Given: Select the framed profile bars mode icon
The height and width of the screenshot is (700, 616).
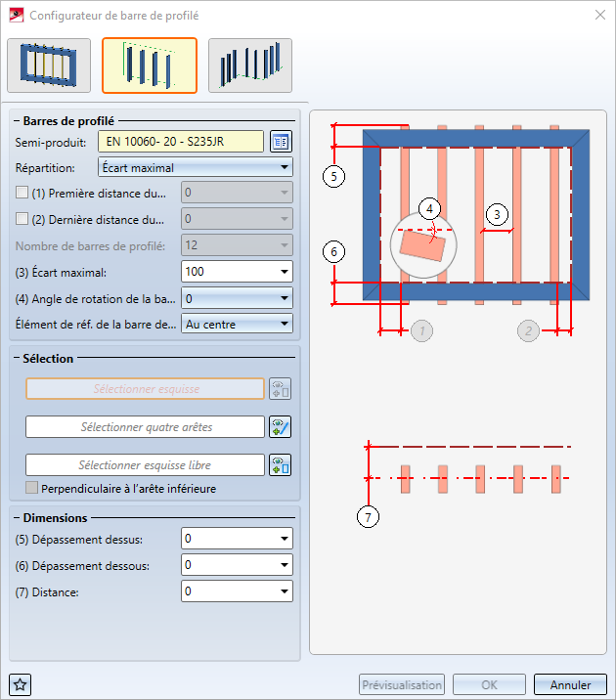Looking at the screenshot, I should tap(49, 66).
